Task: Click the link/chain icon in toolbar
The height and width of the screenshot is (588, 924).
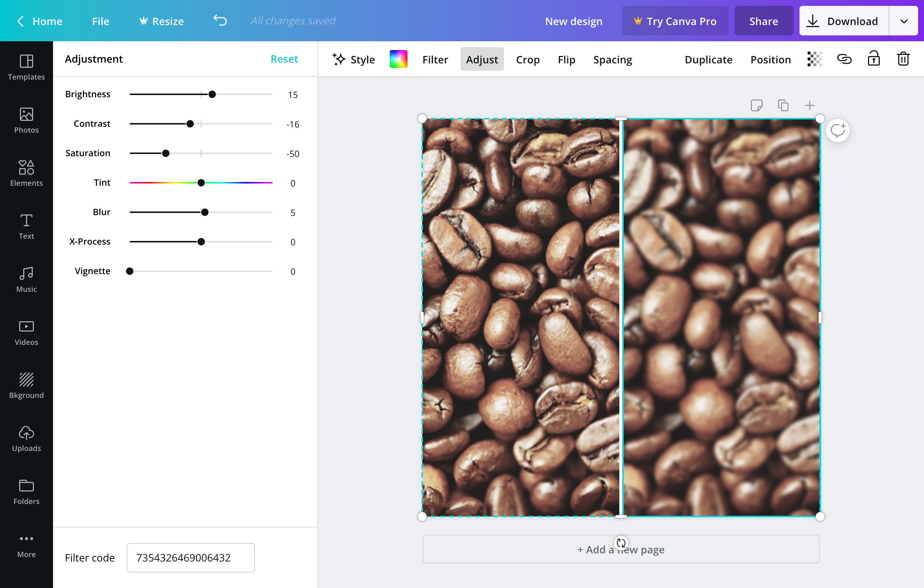Action: tap(844, 59)
